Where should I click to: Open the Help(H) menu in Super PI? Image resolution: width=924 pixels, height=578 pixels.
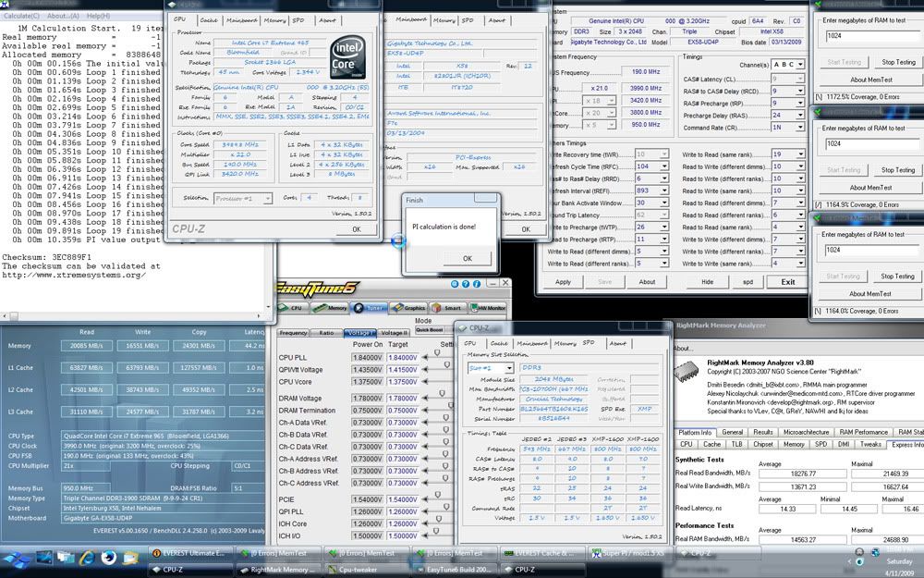pos(99,16)
